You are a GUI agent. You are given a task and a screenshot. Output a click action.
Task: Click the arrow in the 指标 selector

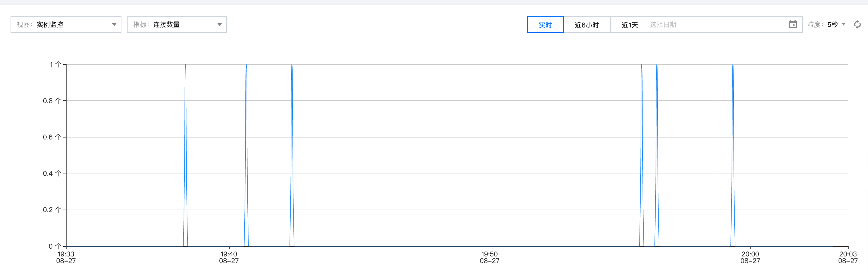coord(219,25)
